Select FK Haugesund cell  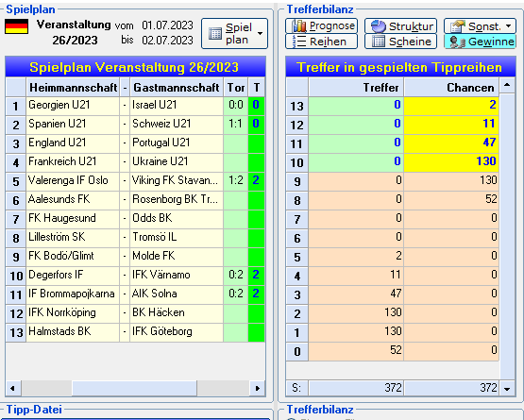click(73, 220)
